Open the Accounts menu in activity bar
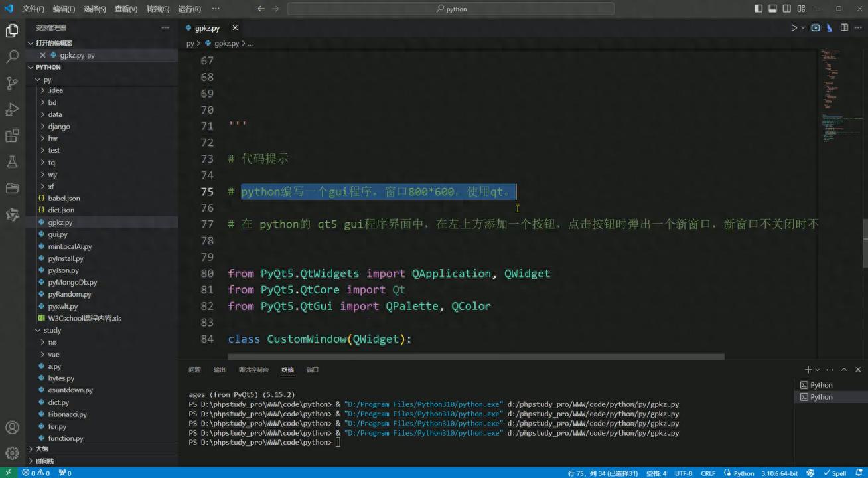The image size is (868, 478). coord(12,427)
